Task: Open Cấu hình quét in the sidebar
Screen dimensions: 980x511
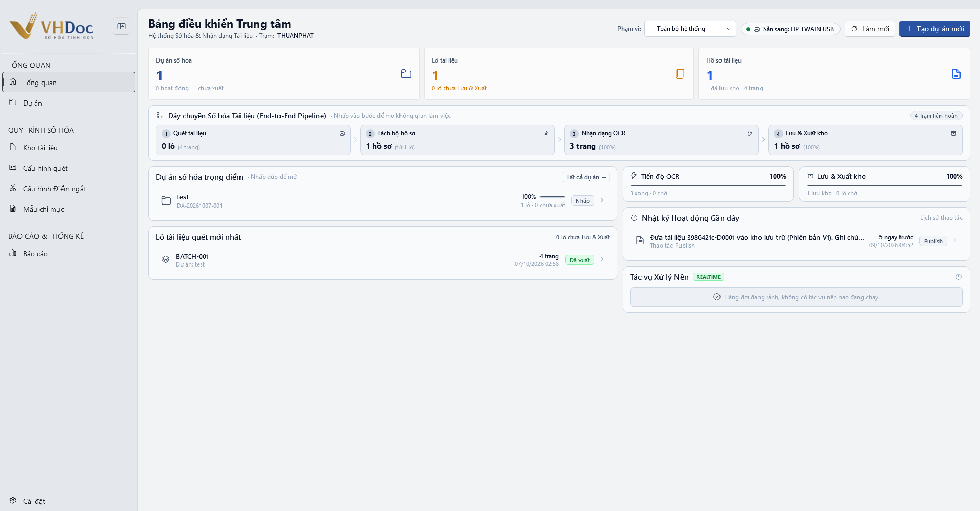Action: [x=69, y=168]
